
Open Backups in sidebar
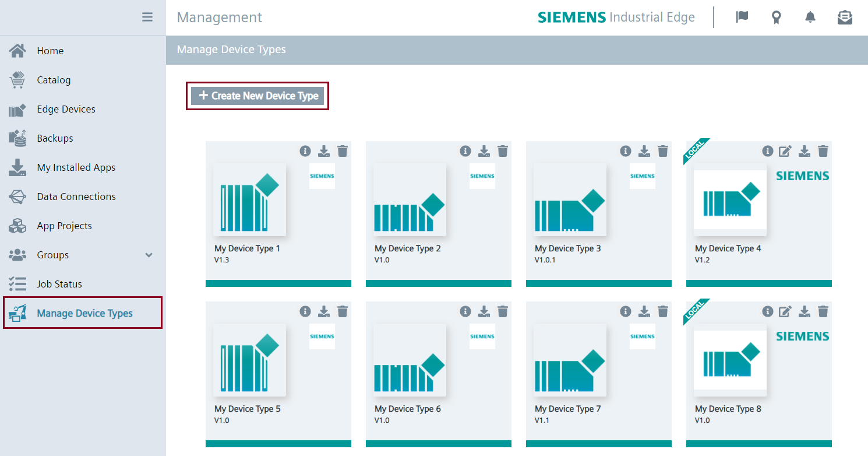coord(83,138)
